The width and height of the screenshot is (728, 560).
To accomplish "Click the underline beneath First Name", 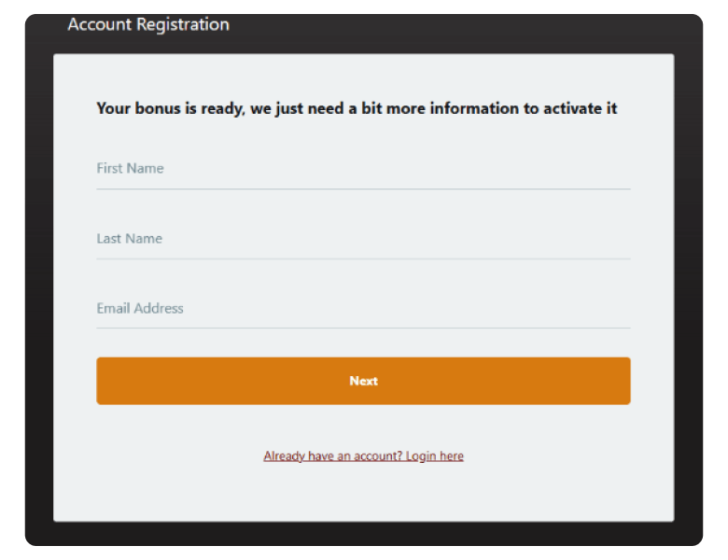I will 363,189.
